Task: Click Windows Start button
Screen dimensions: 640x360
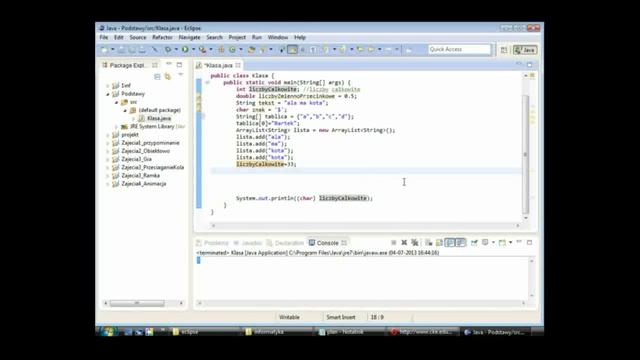Action: [108, 331]
